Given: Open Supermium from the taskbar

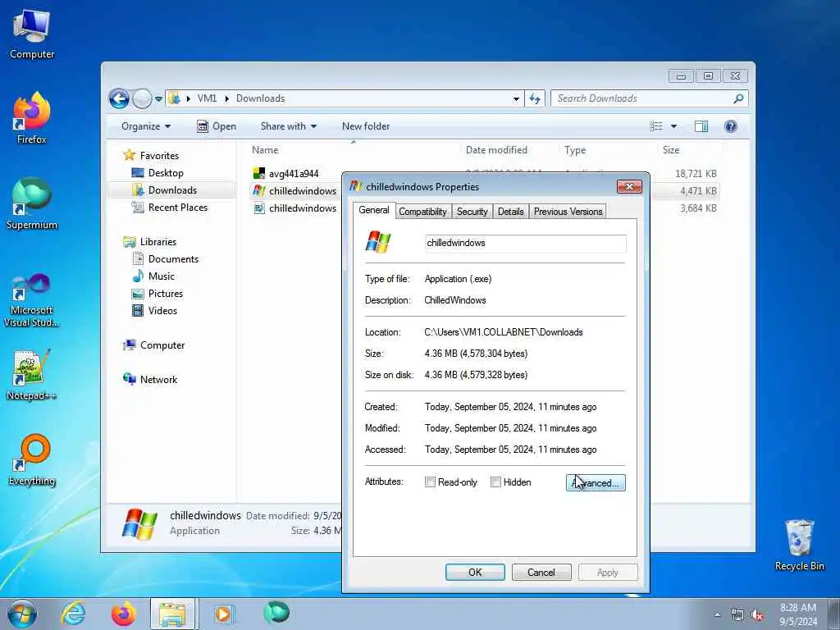Looking at the screenshot, I should (276, 613).
